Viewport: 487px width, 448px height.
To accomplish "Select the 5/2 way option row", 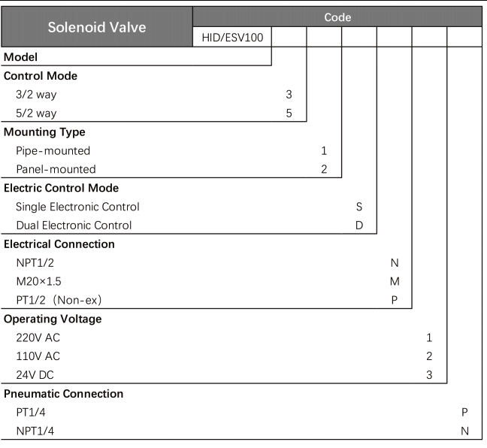I will click(x=36, y=114).
